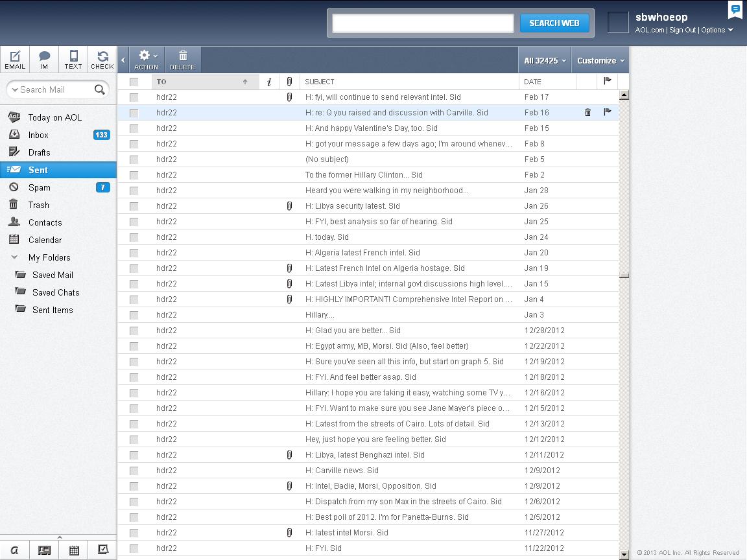Viewport: 747px width, 560px height.
Task: Compose a new message with EMAIL icon
Action: coord(15,60)
